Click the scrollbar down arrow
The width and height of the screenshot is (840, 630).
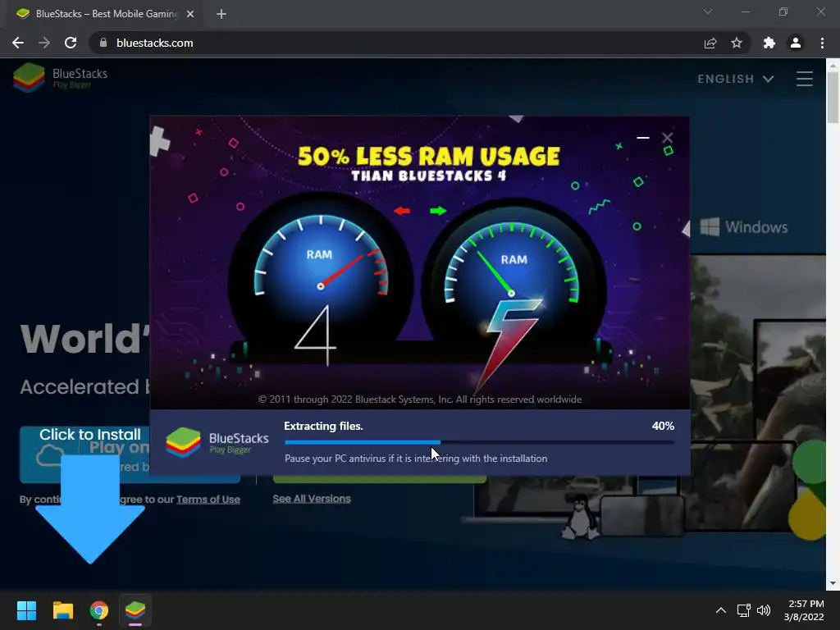point(833,583)
